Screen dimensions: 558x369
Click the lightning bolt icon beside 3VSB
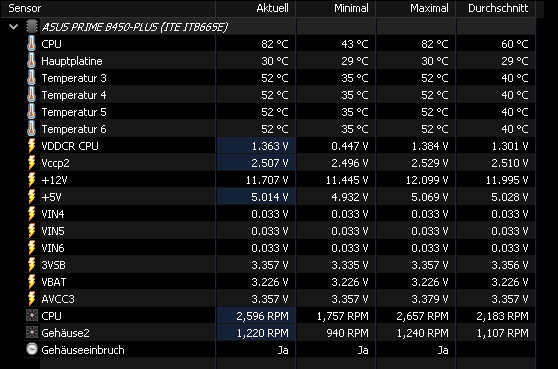32,265
